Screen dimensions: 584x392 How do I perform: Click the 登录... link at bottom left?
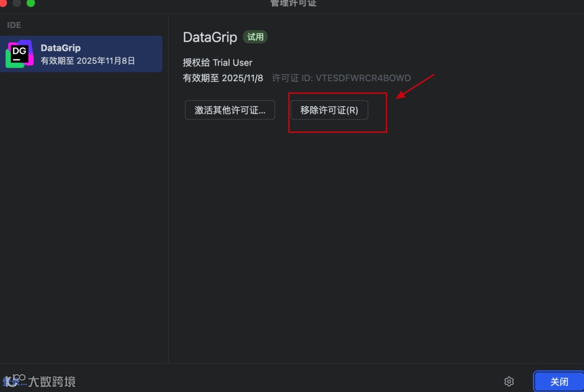coord(14,382)
